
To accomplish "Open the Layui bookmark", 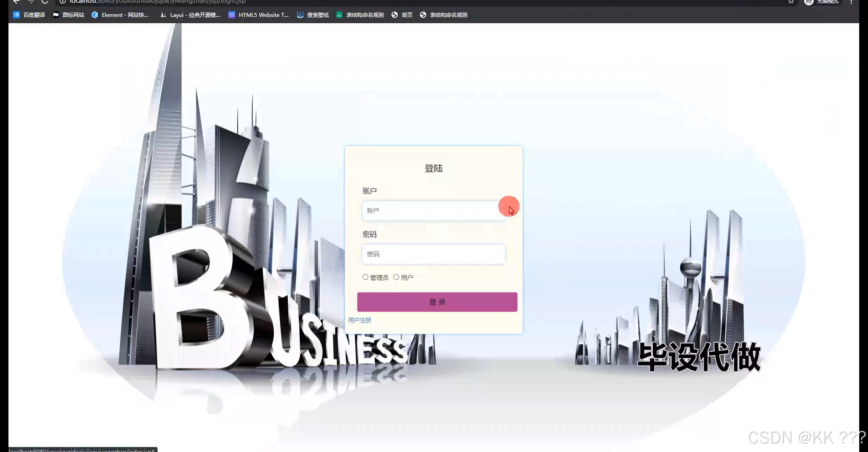I will tap(190, 15).
